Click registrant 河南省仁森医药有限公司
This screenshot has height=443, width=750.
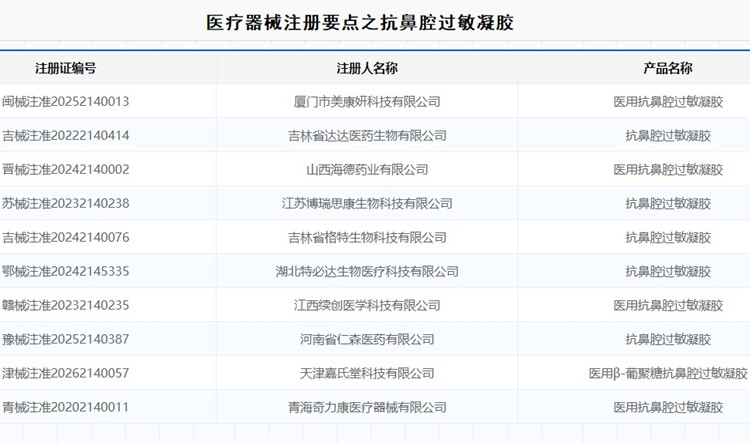367,339
